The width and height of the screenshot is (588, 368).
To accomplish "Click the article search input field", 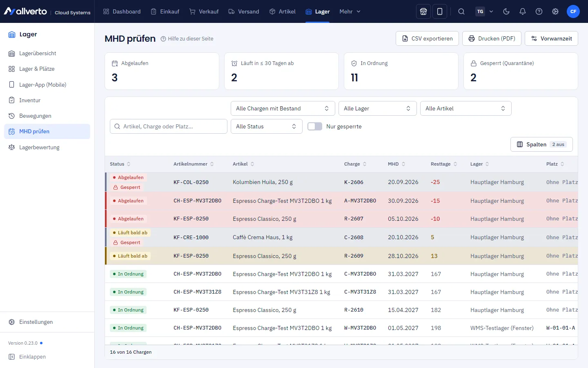I will [169, 126].
